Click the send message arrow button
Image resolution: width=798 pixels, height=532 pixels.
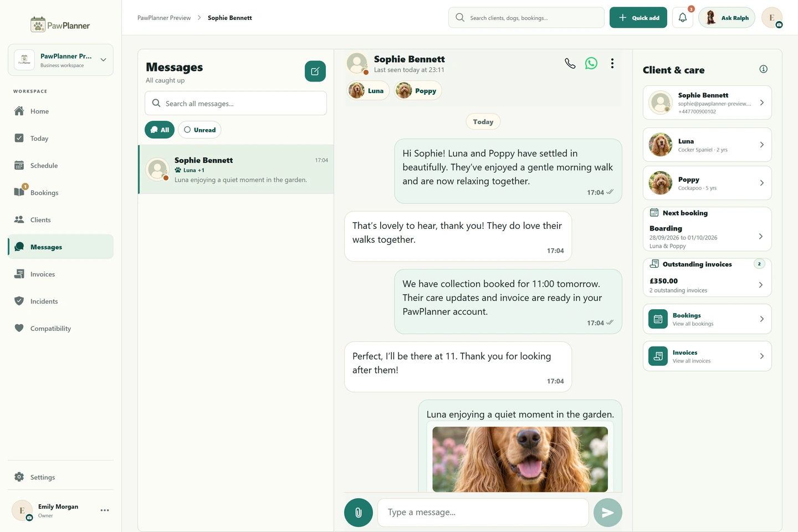pos(608,513)
